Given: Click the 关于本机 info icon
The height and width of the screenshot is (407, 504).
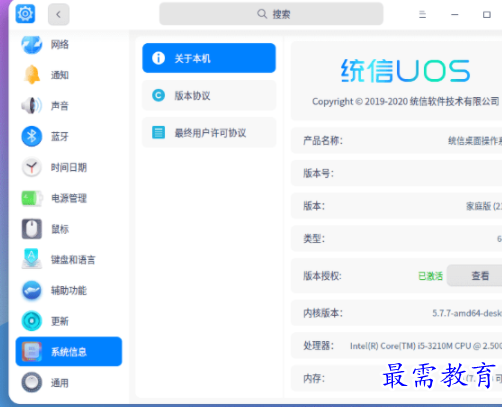Looking at the screenshot, I should click(x=158, y=58).
